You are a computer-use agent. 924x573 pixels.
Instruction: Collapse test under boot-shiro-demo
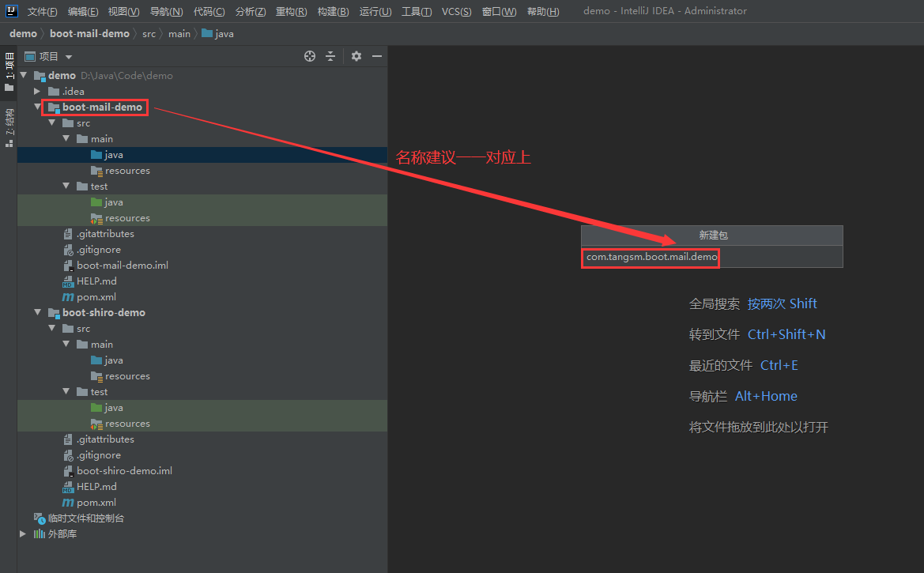66,391
